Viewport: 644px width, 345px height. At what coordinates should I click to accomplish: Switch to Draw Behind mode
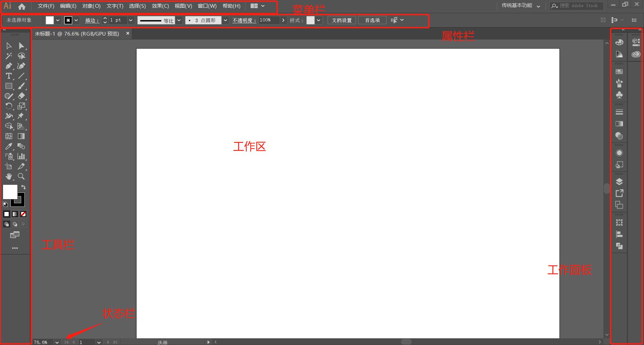pyautogui.click(x=15, y=224)
